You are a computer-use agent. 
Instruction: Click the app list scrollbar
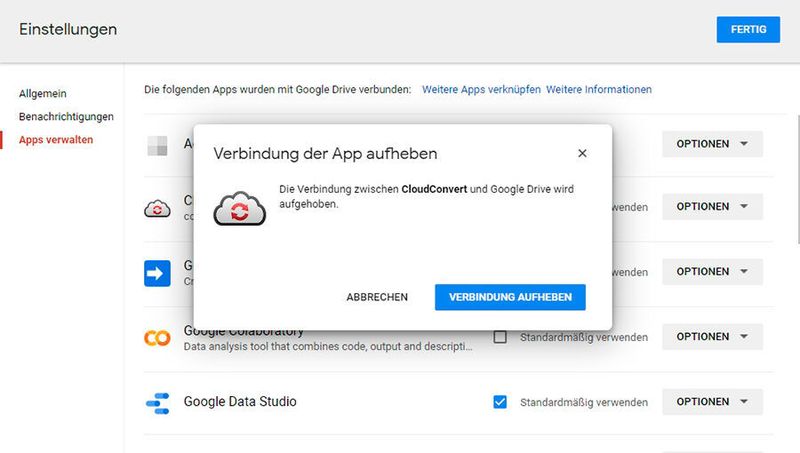(x=797, y=180)
